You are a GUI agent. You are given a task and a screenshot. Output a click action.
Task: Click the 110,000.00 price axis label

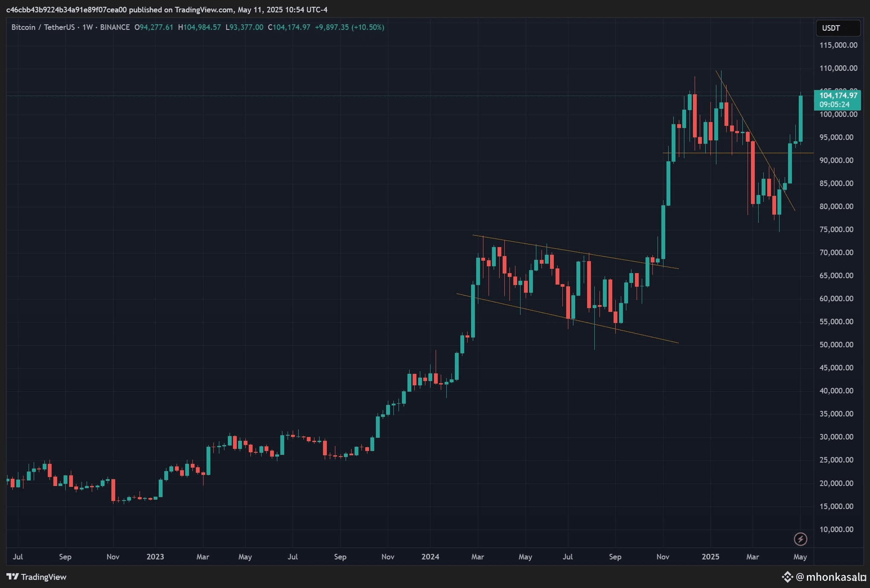838,68
